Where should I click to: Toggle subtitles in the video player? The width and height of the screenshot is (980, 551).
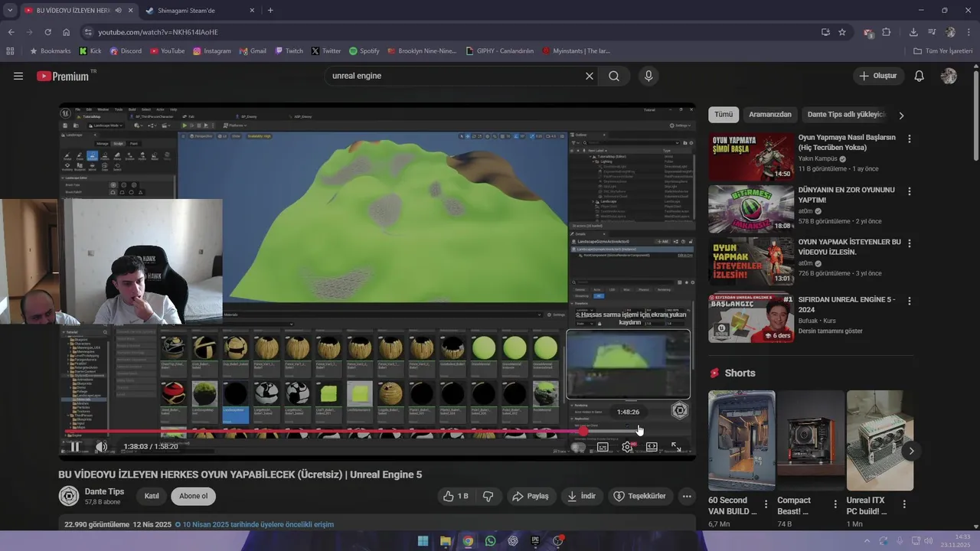pos(603,447)
